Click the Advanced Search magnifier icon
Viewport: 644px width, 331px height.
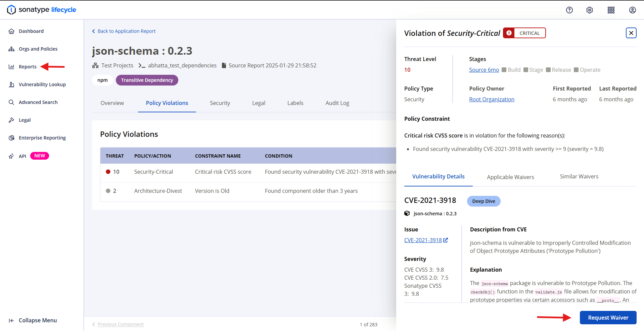pyautogui.click(x=11, y=102)
